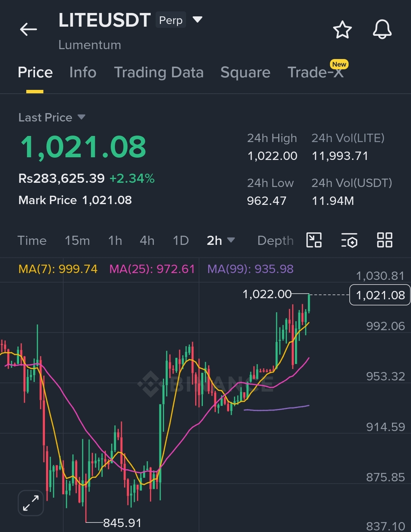Tap the Mark Price 1,021.08 text

[75, 200]
